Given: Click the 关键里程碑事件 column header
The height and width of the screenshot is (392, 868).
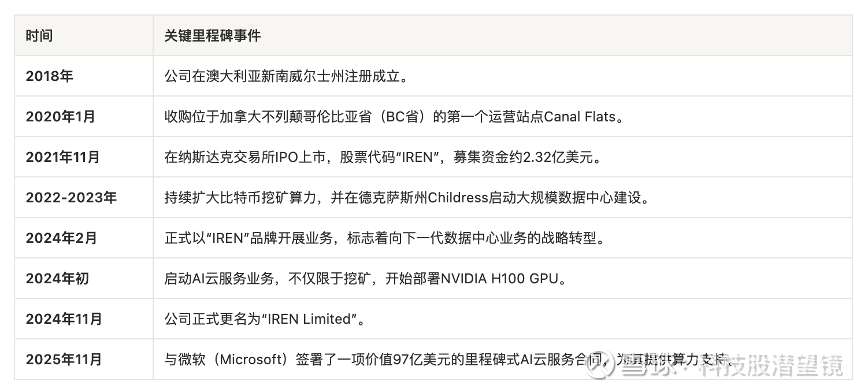Looking at the screenshot, I should click(212, 36).
